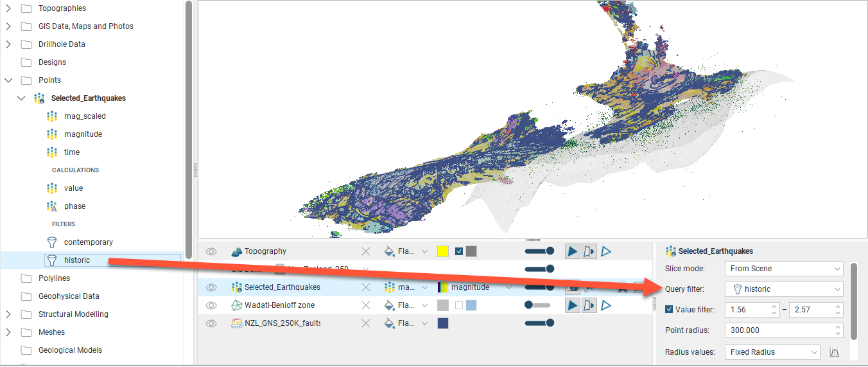This screenshot has height=367, width=868.
Task: Toggle the checked box beside Topography's gray swatch
Action: click(459, 251)
